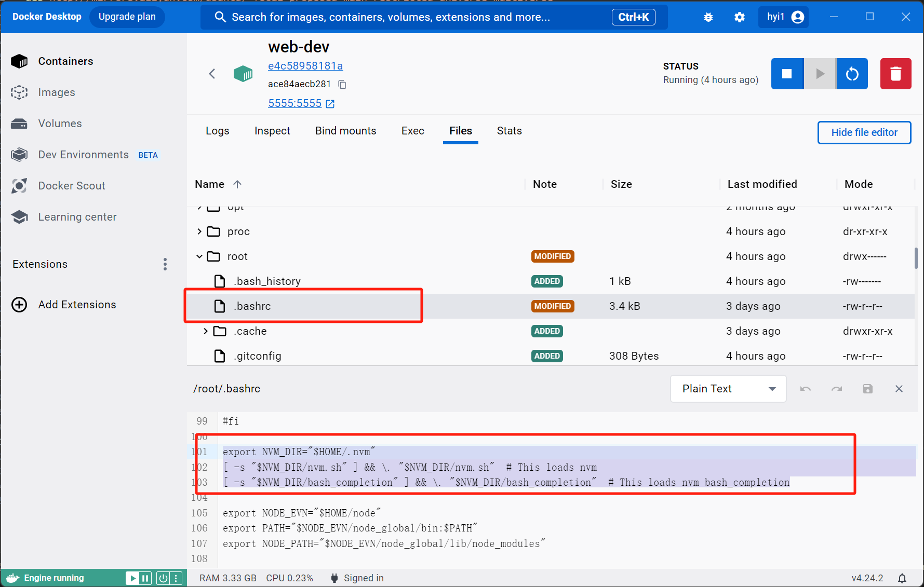Click RAM 3.33 GB status entry
The height and width of the screenshot is (587, 924).
pyautogui.click(x=227, y=578)
